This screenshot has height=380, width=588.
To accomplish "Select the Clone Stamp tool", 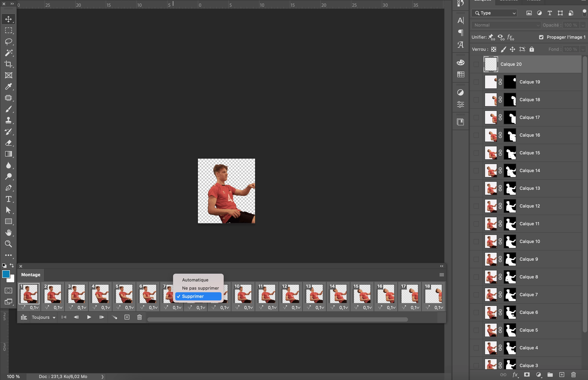I will pos(8,120).
